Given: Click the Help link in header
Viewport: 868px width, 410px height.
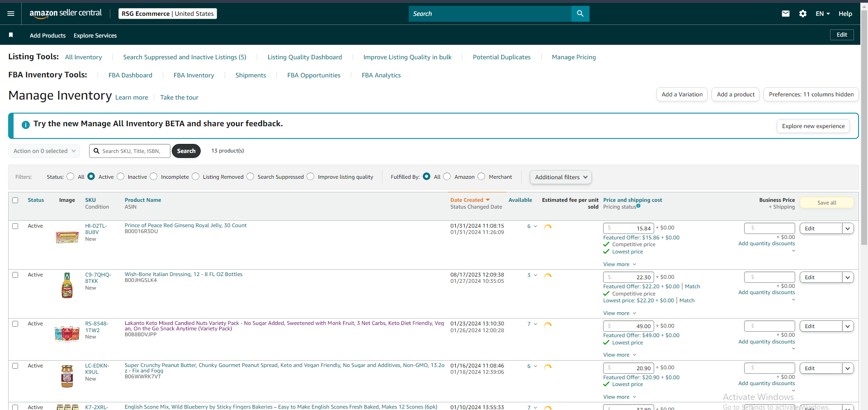Looking at the screenshot, I should click(845, 14).
